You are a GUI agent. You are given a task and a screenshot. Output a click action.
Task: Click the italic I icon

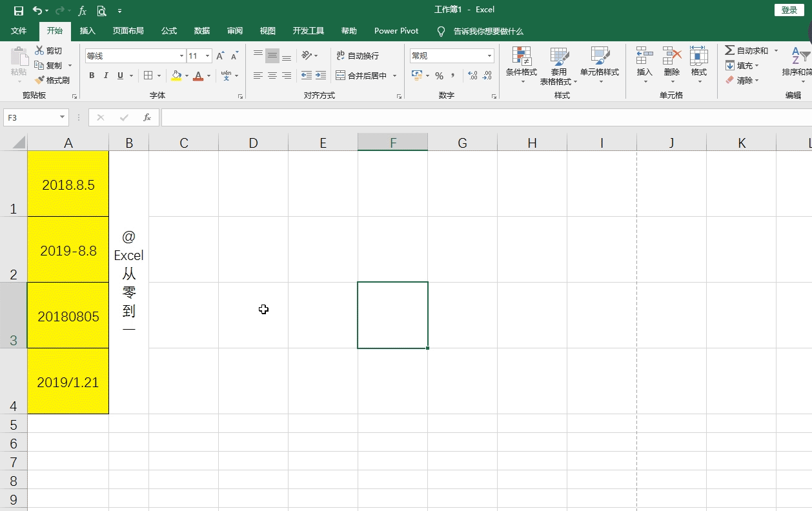click(107, 75)
